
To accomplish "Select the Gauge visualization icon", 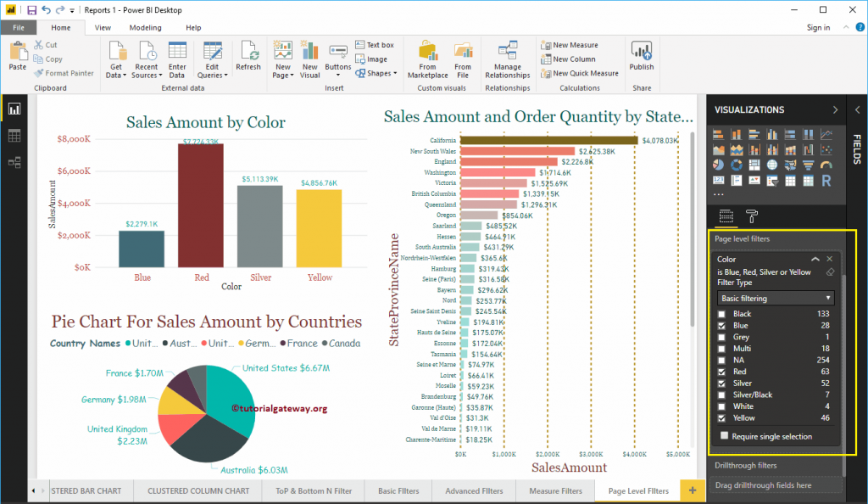I will pyautogui.click(x=825, y=165).
